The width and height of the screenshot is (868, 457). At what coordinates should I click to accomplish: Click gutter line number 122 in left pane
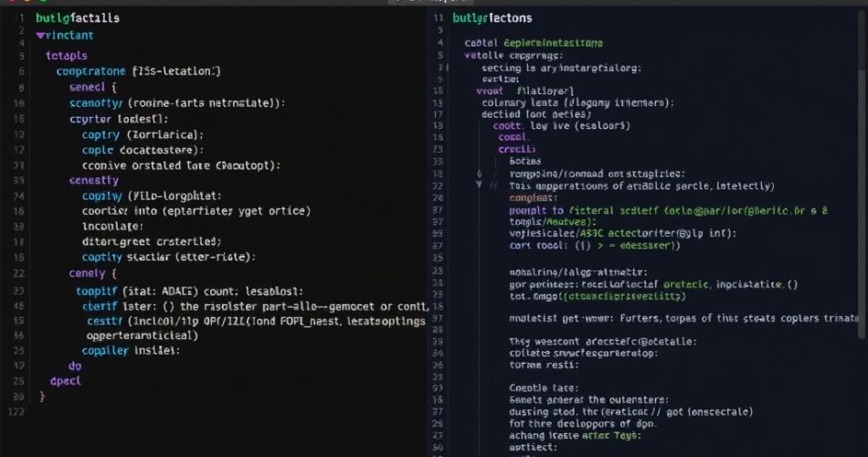click(16, 412)
